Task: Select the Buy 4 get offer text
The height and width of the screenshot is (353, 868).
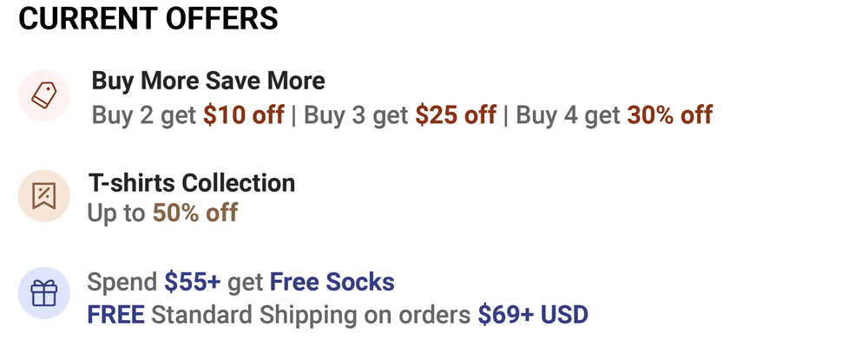Action: click(x=569, y=115)
